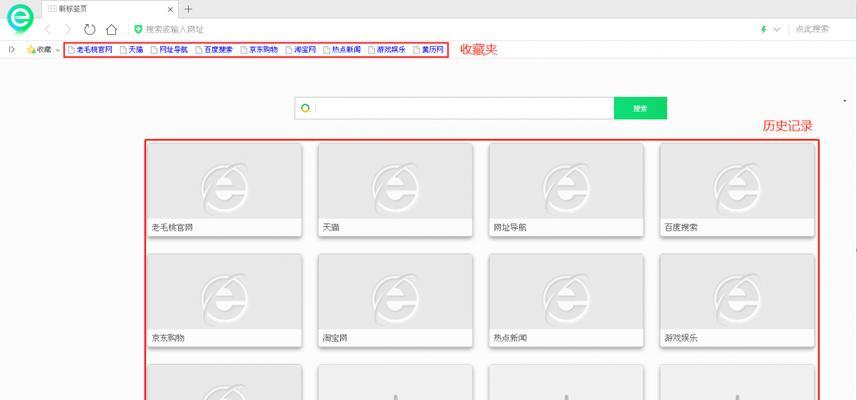
Task: Go to the home page icon
Action: point(111,30)
